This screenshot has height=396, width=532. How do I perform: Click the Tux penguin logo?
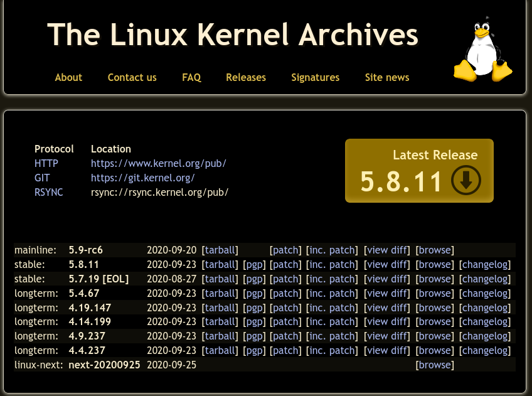tap(483, 49)
